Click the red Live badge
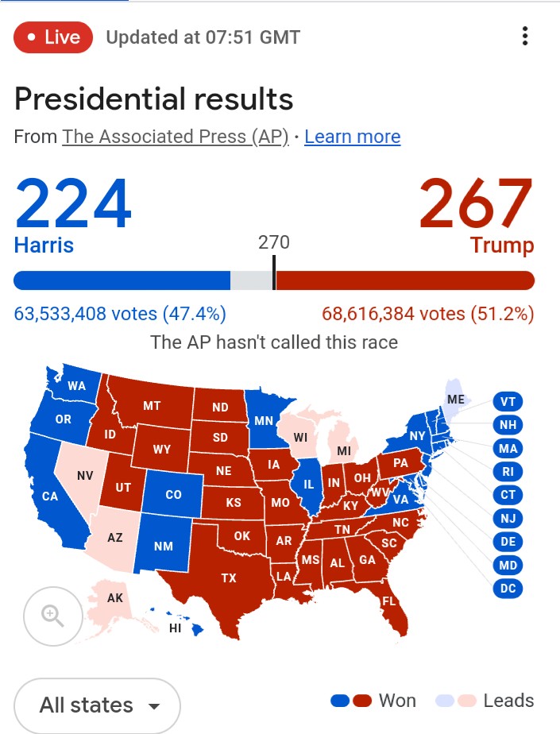Image resolution: width=560 pixels, height=734 pixels. coord(53,37)
